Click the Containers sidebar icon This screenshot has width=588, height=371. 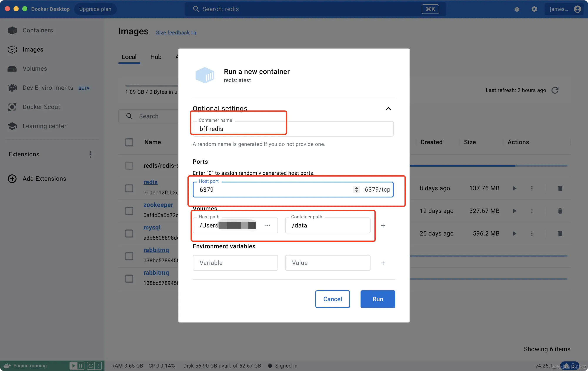tap(12, 30)
